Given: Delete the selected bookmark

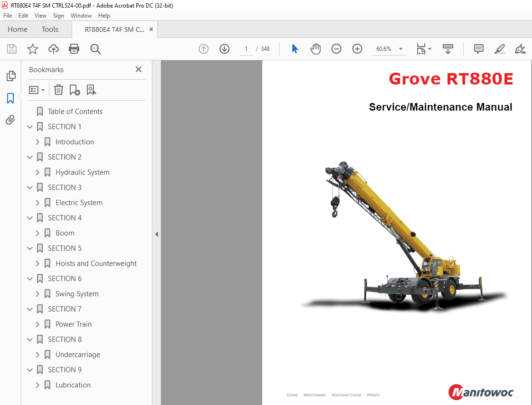Looking at the screenshot, I should pyautogui.click(x=58, y=90).
